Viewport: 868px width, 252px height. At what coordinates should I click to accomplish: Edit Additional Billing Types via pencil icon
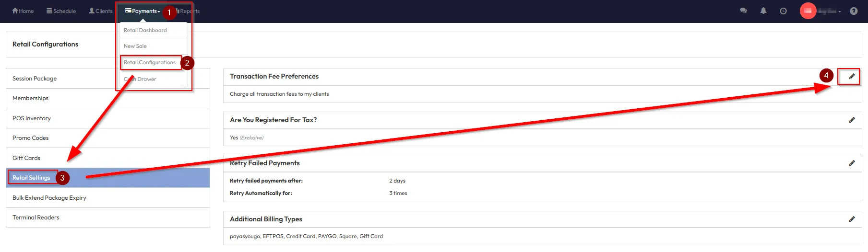pos(852,219)
